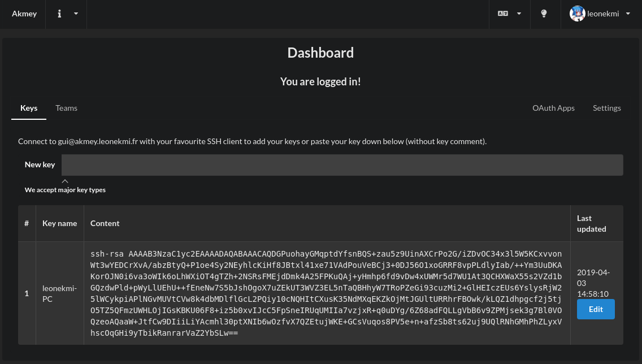Click the leonekmi username in navbar
This screenshot has width=642, height=364.
point(602,14)
